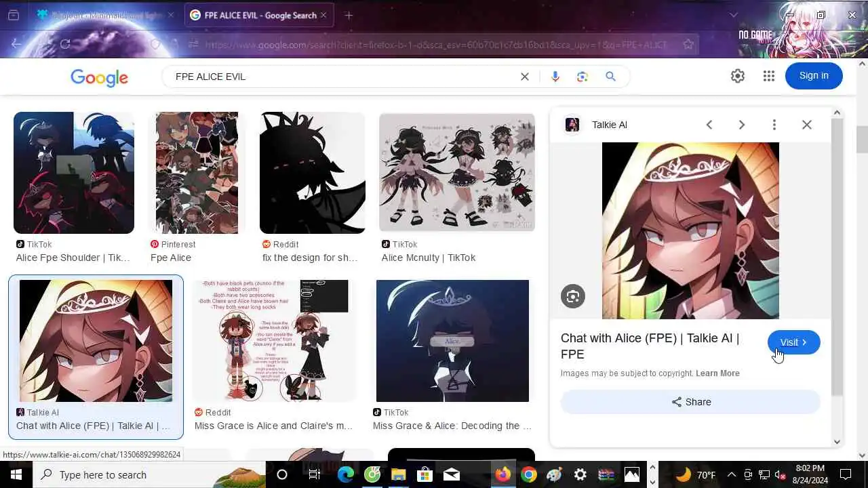
Task: Close the image preview panel
Action: click(x=807, y=125)
